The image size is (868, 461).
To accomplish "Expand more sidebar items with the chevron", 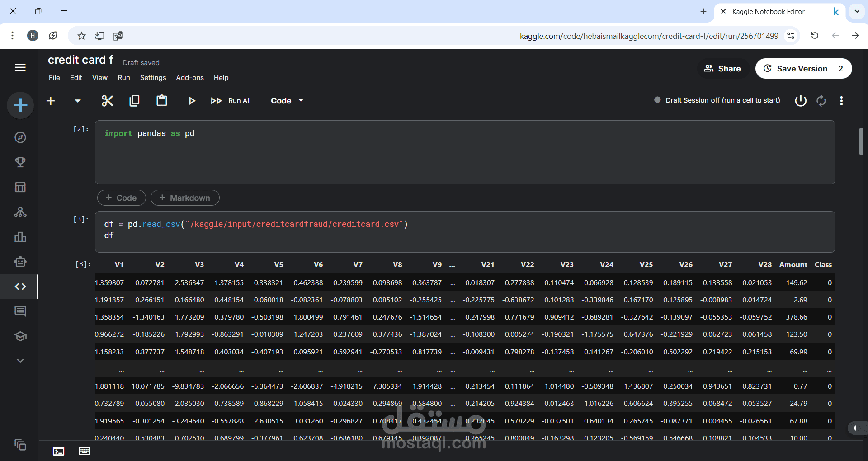I will click(x=20, y=361).
